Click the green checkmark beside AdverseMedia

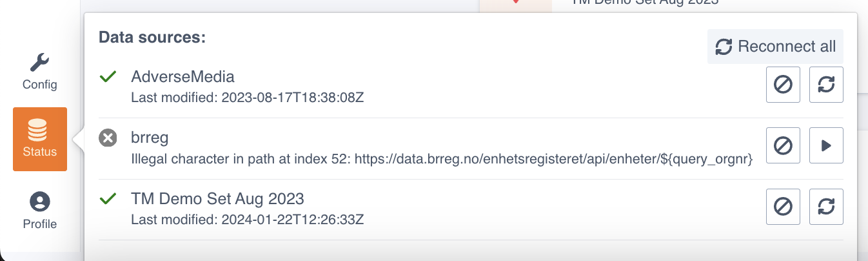[x=108, y=77]
